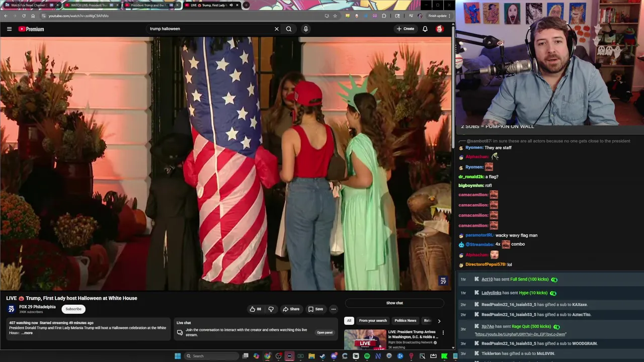Open the Right Side Broadcasting live video thumbnail

[x=365, y=339]
